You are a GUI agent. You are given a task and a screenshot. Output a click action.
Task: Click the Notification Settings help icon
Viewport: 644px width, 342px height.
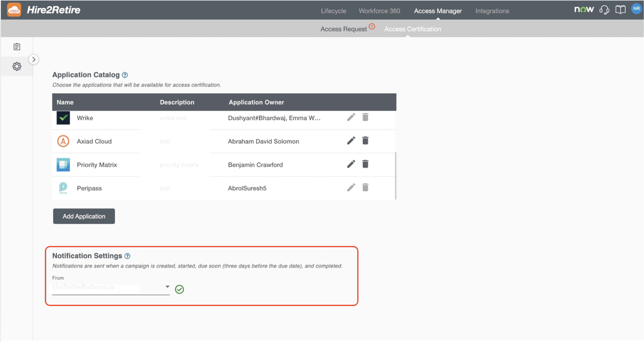127,256
